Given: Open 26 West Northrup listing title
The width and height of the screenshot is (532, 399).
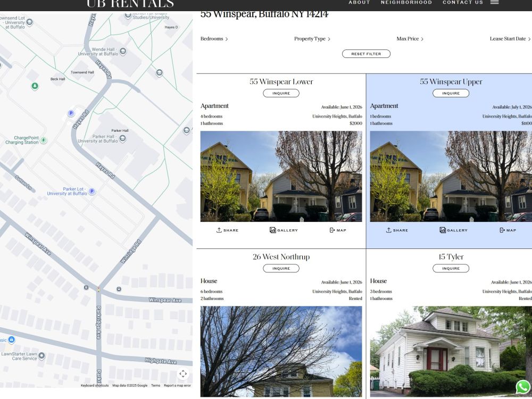Looking at the screenshot, I should pyautogui.click(x=281, y=257).
